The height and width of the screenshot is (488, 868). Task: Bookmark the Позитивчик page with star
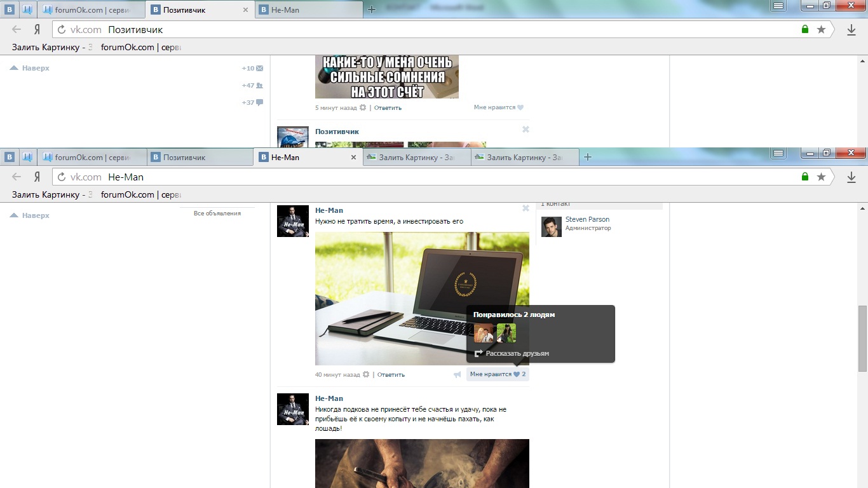coord(821,29)
